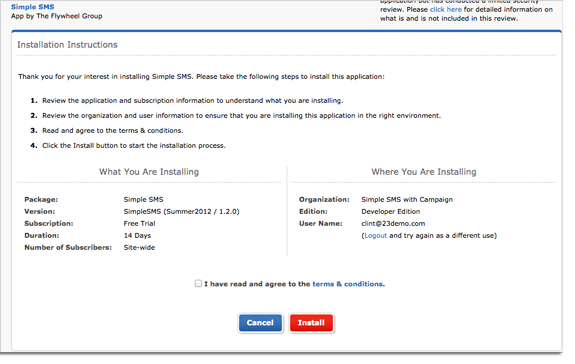Screen dimensions: 575x364
Task: Select the 'Package:' label
Action: pos(41,199)
